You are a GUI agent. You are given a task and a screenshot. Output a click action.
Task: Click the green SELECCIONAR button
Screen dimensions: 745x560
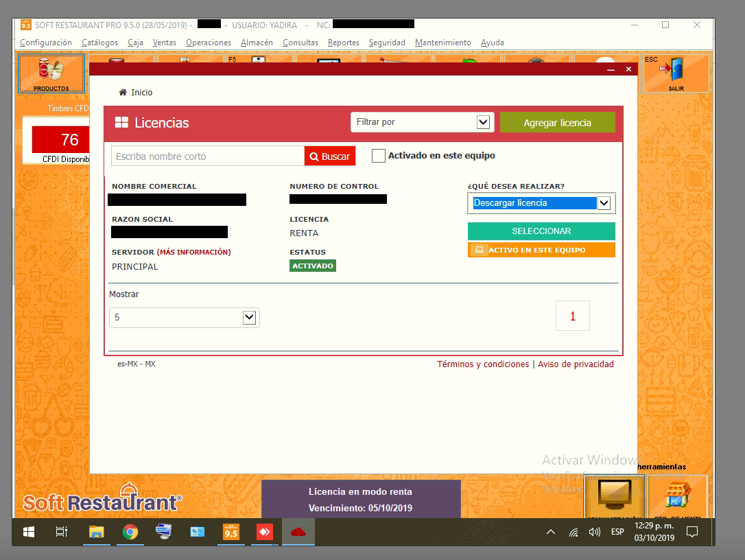(541, 231)
